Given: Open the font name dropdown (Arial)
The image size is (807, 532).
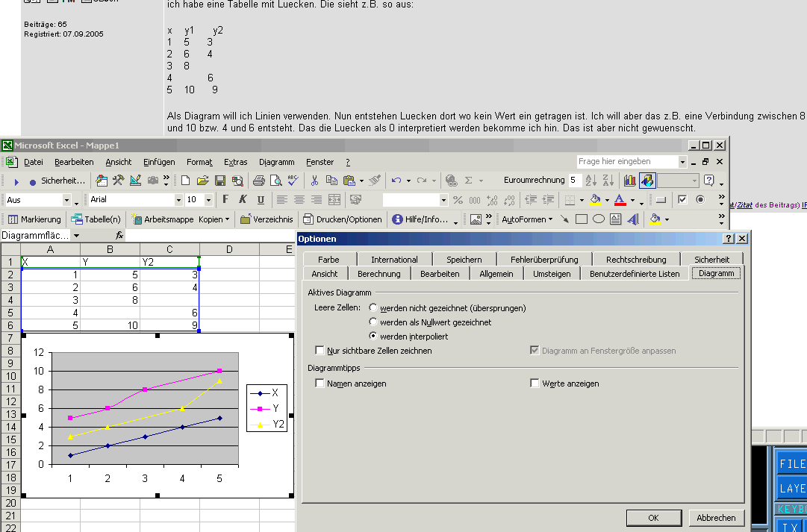Looking at the screenshot, I should tap(178, 200).
